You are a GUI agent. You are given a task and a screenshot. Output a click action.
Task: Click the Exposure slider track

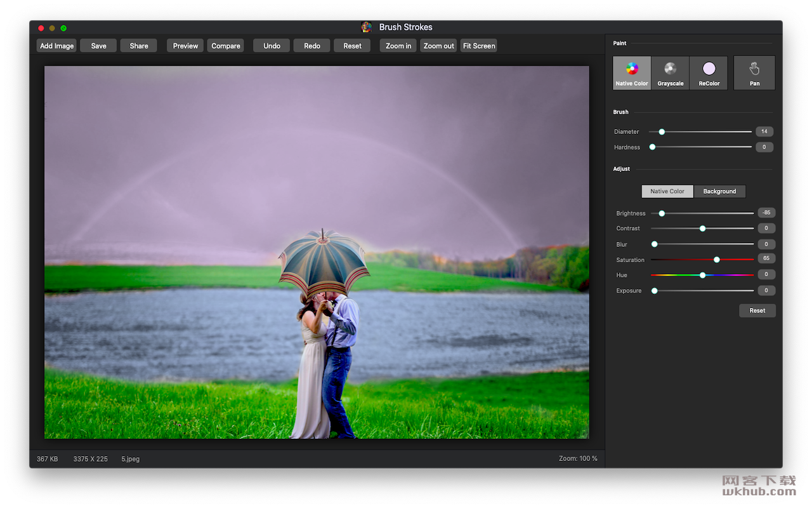pyautogui.click(x=702, y=290)
